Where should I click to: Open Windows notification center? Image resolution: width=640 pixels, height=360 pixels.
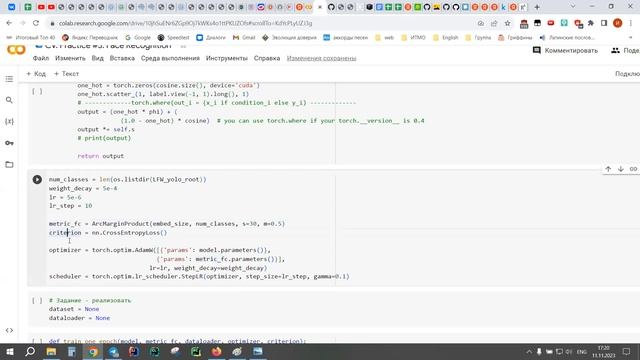(627, 352)
